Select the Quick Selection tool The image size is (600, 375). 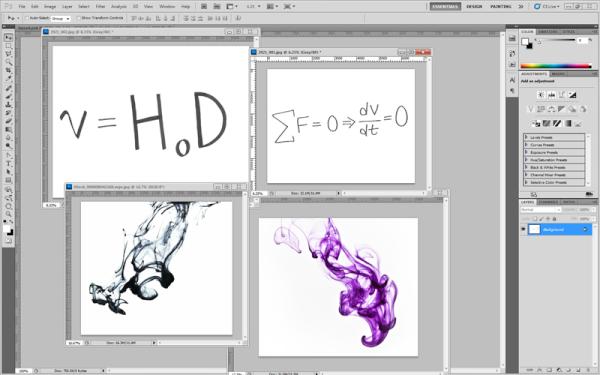[8, 62]
